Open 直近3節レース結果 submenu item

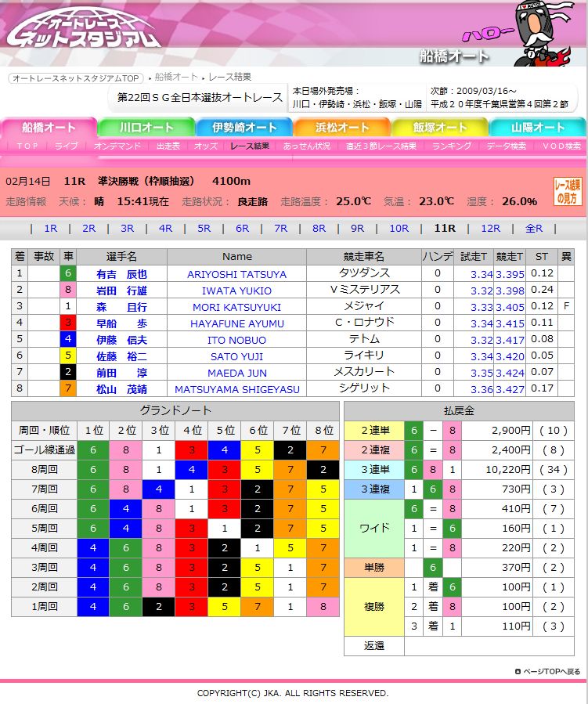point(381,146)
